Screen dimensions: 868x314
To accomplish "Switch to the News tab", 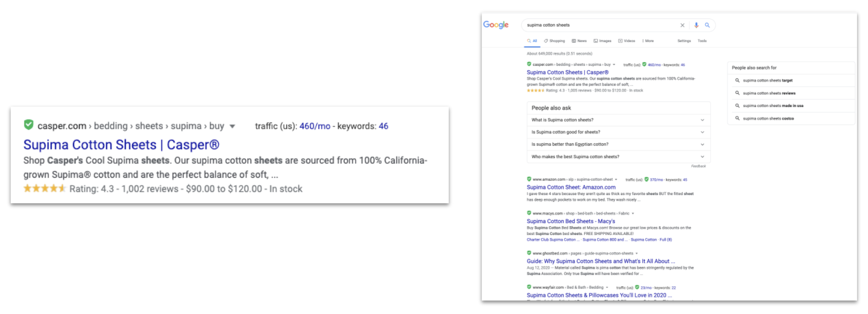I will tap(579, 41).
